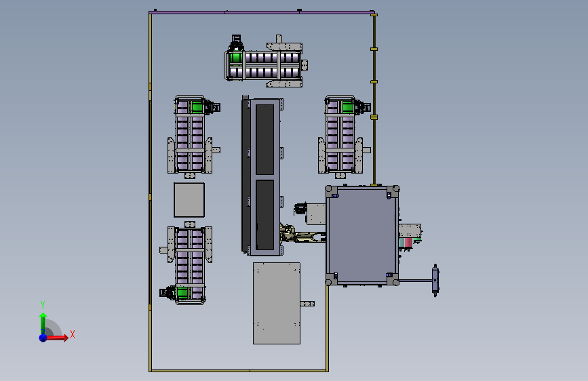588x381 pixels.
Task: Select the yellow bottom frame rail
Action: tap(239, 371)
